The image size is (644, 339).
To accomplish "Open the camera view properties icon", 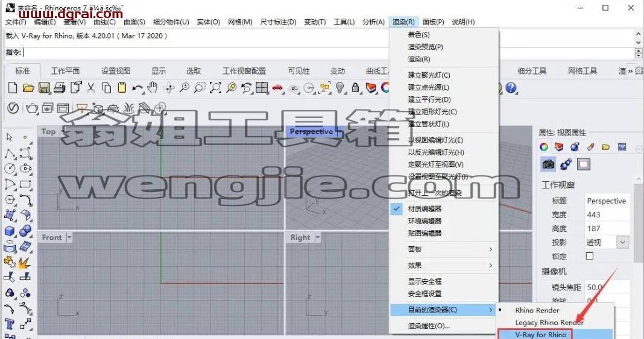I will click(548, 164).
